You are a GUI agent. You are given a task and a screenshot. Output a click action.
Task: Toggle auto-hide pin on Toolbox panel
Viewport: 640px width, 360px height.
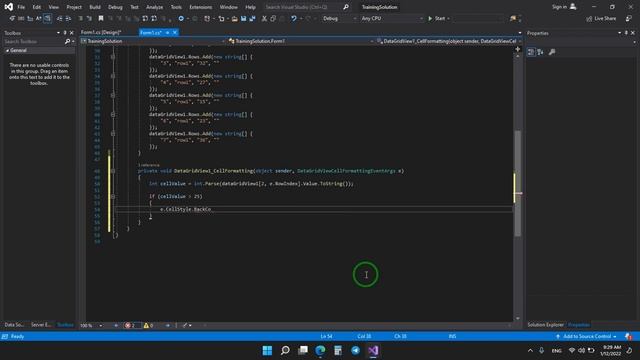(x=65, y=33)
